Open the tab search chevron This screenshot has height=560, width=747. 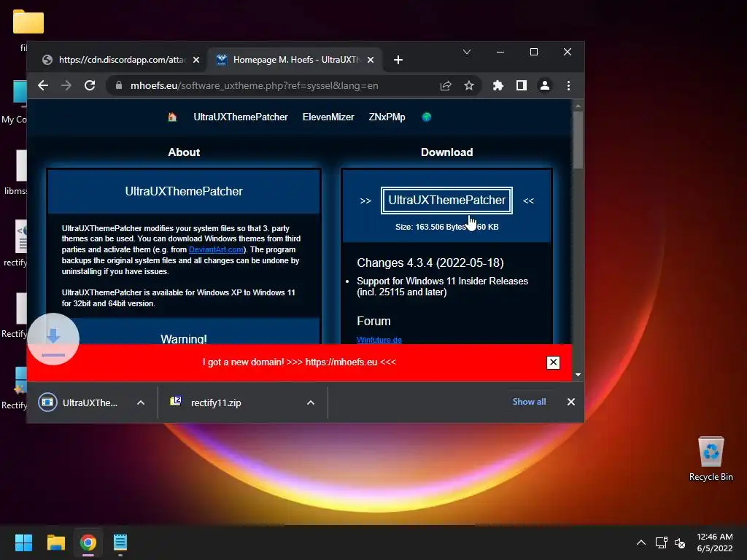[x=467, y=52]
